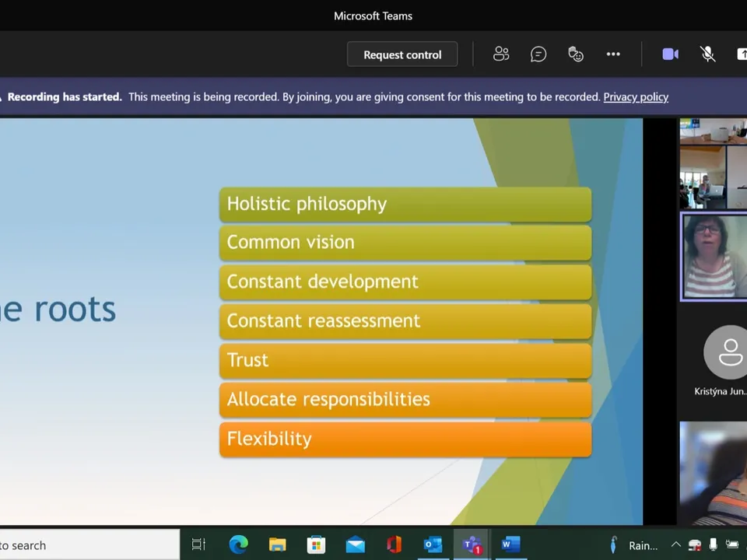This screenshot has height=560, width=747.
Task: Switch to Word in the taskbar
Action: [x=510, y=544]
